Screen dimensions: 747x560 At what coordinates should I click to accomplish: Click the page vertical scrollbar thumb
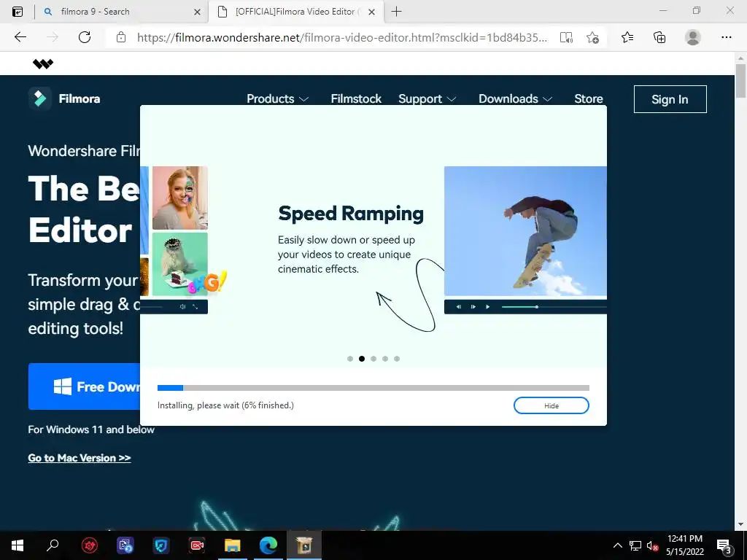741,80
